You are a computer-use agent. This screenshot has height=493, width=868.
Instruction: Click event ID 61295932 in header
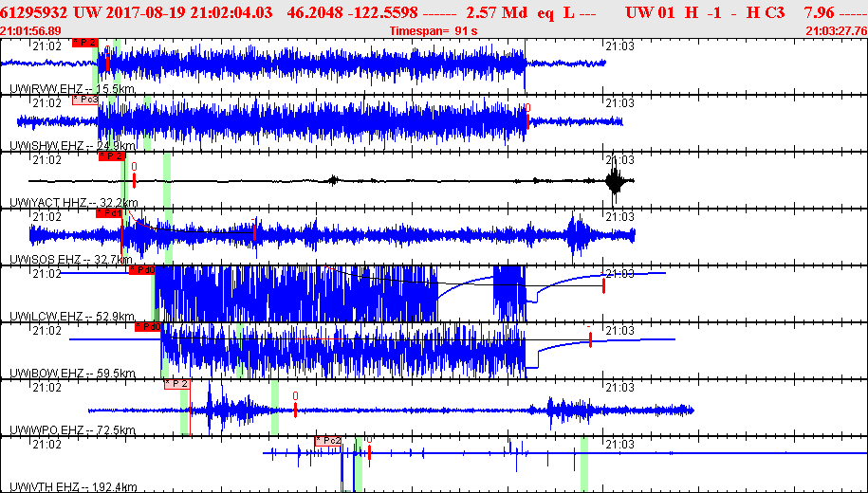(34, 12)
